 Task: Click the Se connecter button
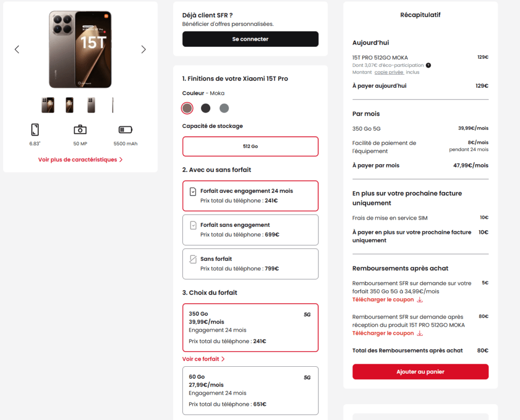[250, 39]
